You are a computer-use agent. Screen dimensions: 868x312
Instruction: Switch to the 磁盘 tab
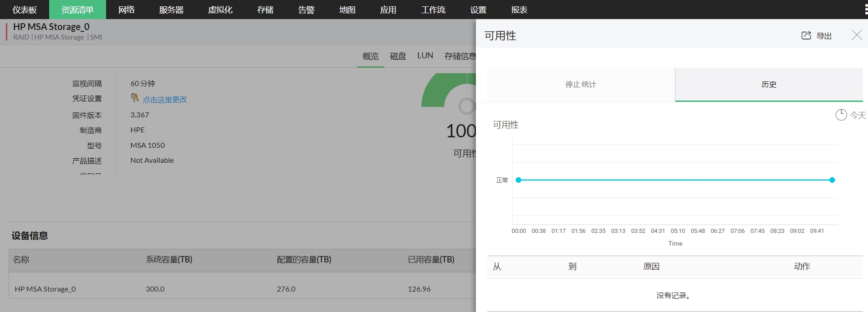pos(398,56)
